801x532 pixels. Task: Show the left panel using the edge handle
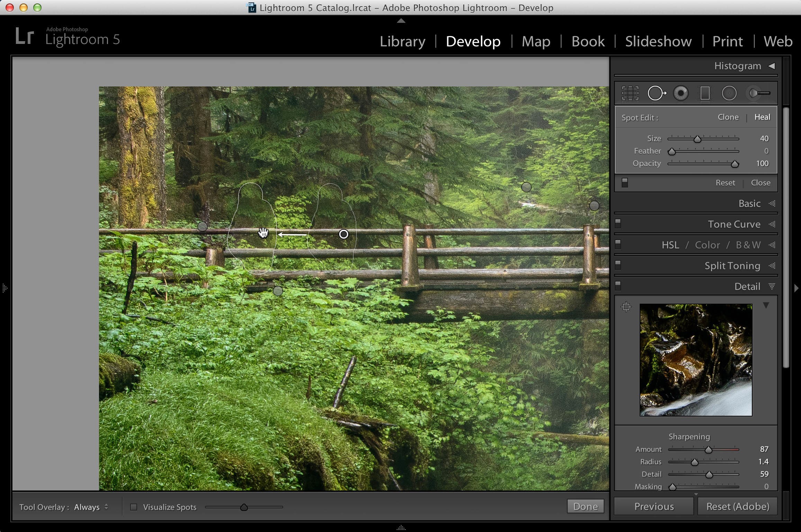(x=4, y=288)
